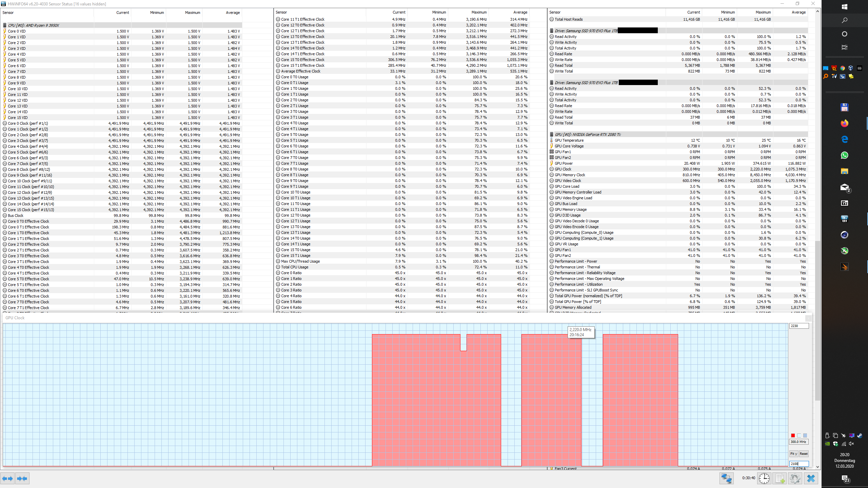Click the Fit y button
Screen dimensions: 868x488
[x=794, y=454]
